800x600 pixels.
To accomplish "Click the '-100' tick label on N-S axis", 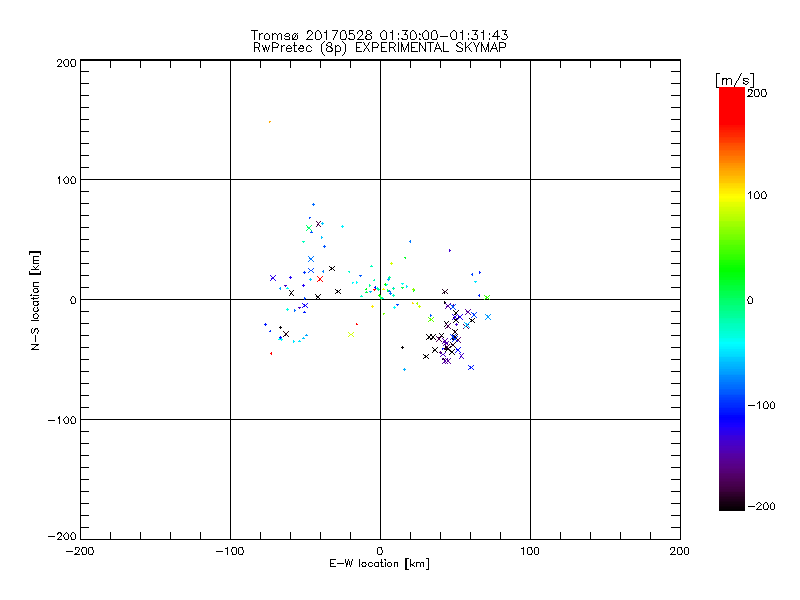I will pos(62,420).
